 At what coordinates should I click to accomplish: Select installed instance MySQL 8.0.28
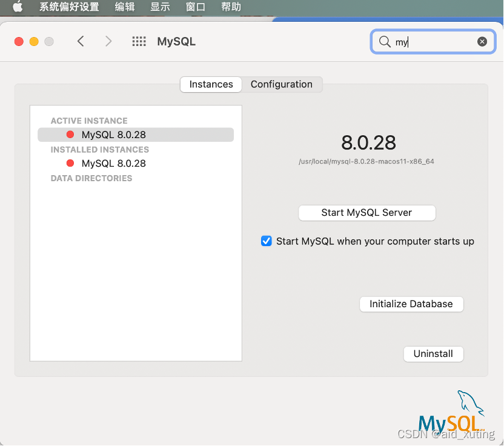[136, 164]
